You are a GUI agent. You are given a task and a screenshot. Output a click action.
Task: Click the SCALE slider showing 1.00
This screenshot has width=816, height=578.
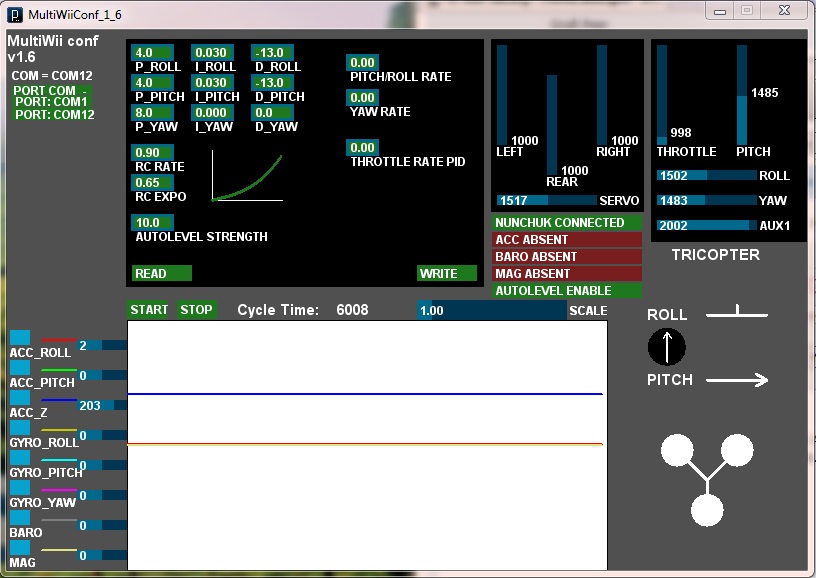click(492, 311)
